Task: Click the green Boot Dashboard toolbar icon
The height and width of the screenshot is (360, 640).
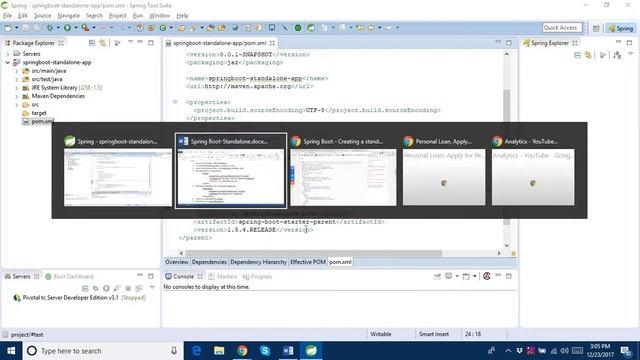Action: (x=298, y=28)
